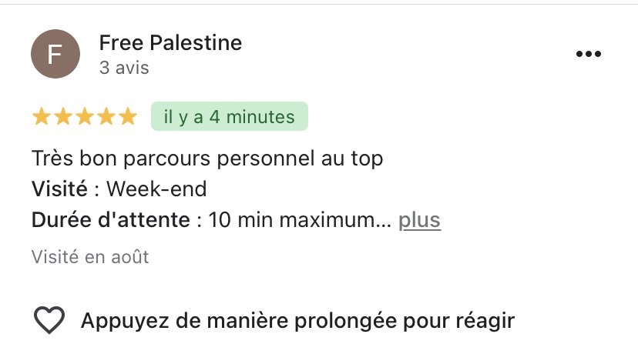
Task: Tap the heart reaction icon
Action: tap(49, 319)
